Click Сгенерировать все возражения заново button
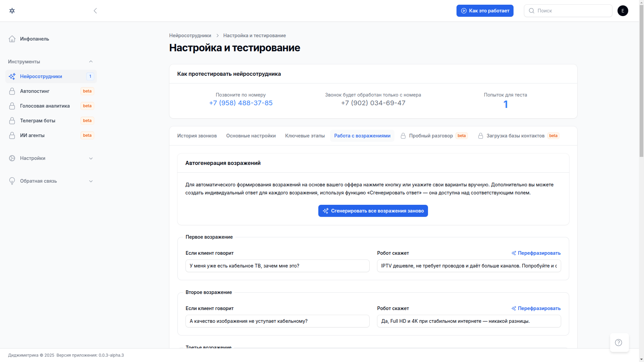This screenshot has height=362, width=644. (373, 211)
